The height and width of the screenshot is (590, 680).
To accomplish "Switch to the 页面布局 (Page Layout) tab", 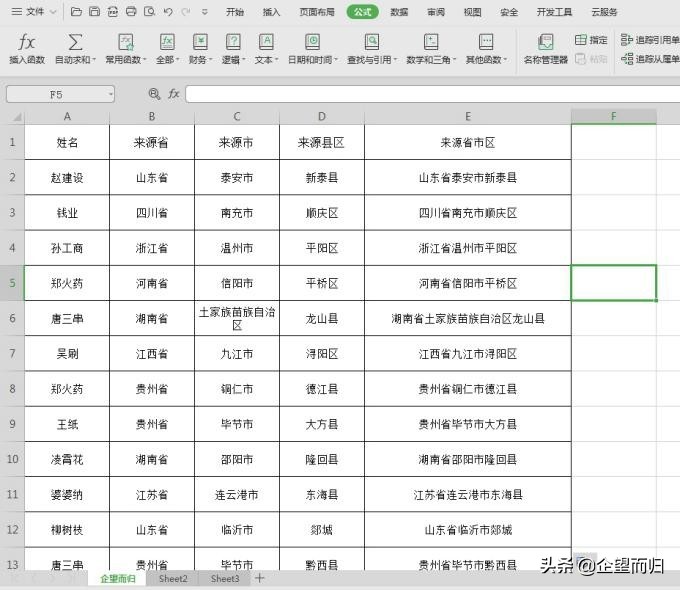I will pos(317,12).
